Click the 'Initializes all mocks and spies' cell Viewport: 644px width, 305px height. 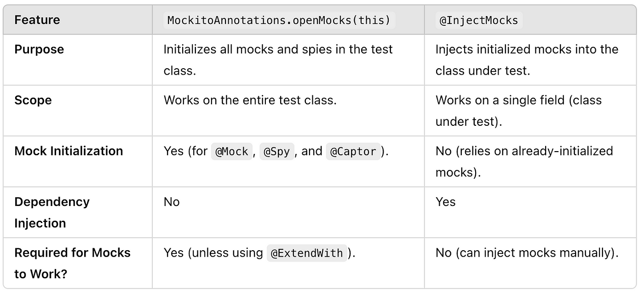pos(278,60)
